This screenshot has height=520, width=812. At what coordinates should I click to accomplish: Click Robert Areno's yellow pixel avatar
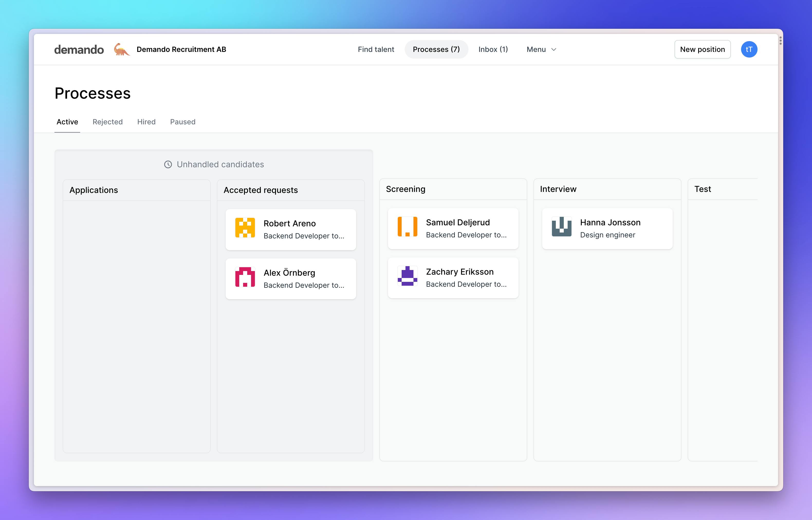click(245, 228)
